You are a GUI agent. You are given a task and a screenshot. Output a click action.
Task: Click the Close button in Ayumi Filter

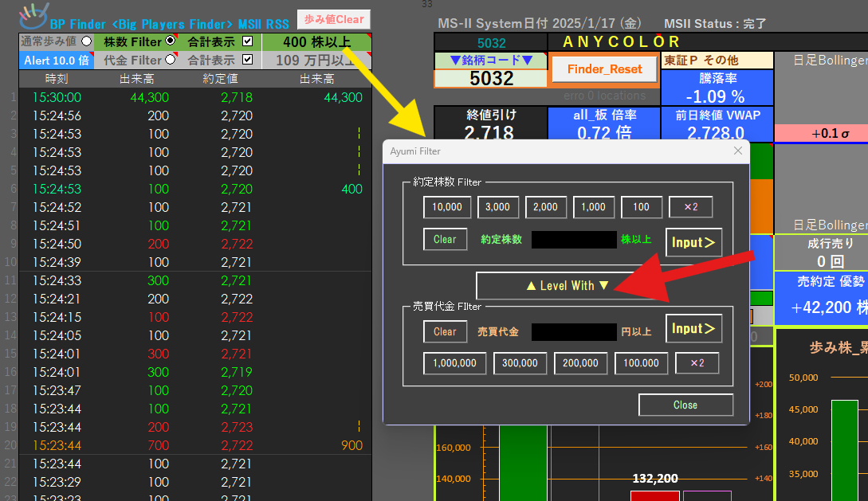pos(685,405)
